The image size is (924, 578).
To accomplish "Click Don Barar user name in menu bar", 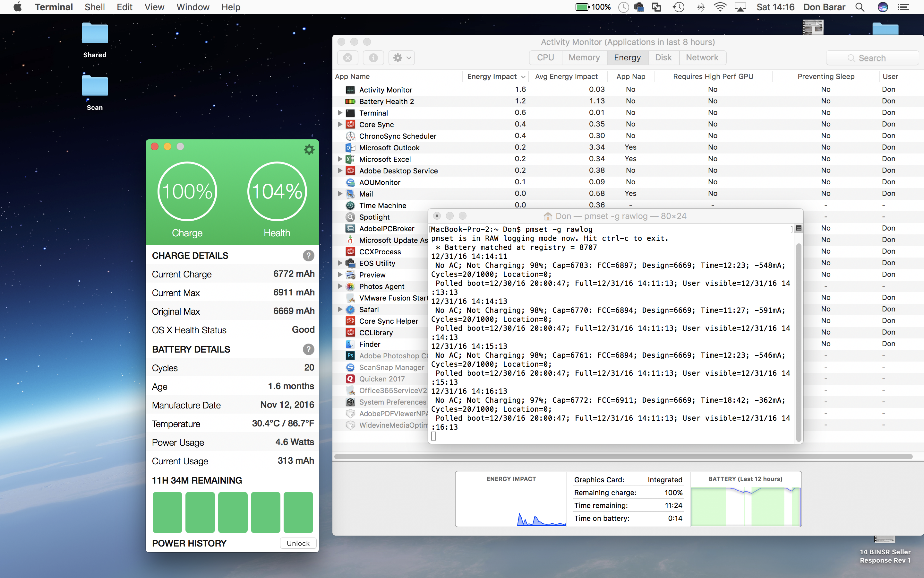I will pos(824,7).
